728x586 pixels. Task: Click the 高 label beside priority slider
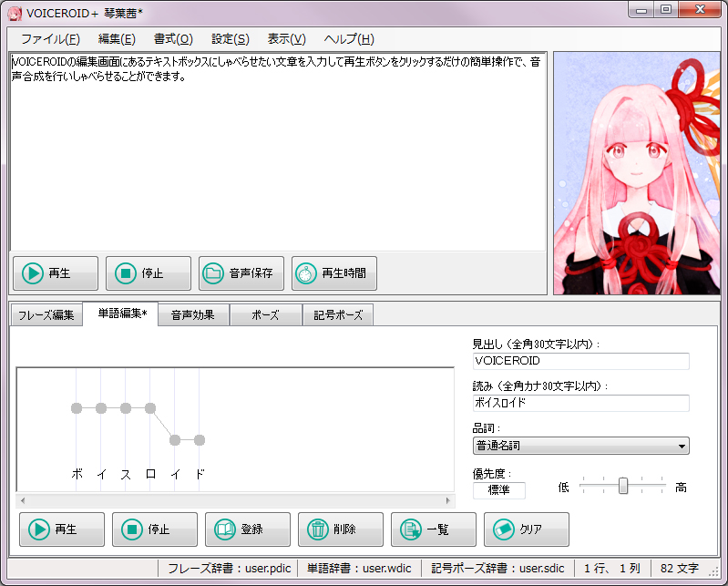[x=682, y=488]
